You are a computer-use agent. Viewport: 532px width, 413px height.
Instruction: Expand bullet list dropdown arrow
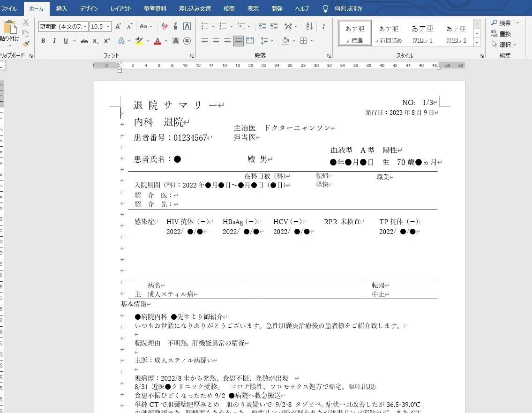coord(213,26)
